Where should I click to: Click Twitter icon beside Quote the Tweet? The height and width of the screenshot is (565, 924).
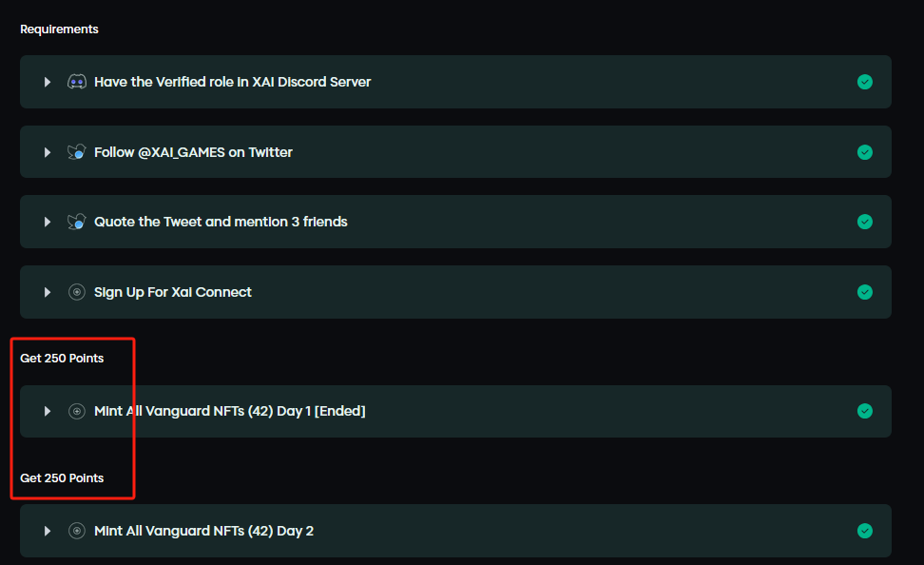[x=77, y=222]
